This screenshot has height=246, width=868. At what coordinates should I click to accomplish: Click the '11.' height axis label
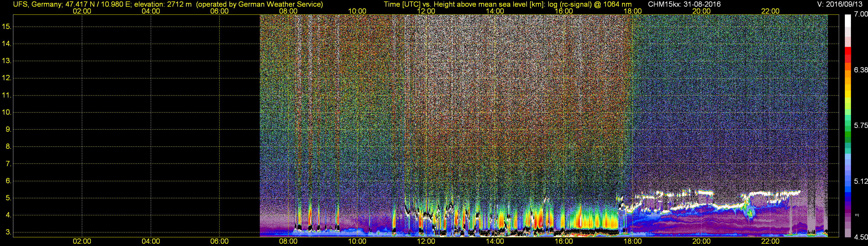click(6, 95)
